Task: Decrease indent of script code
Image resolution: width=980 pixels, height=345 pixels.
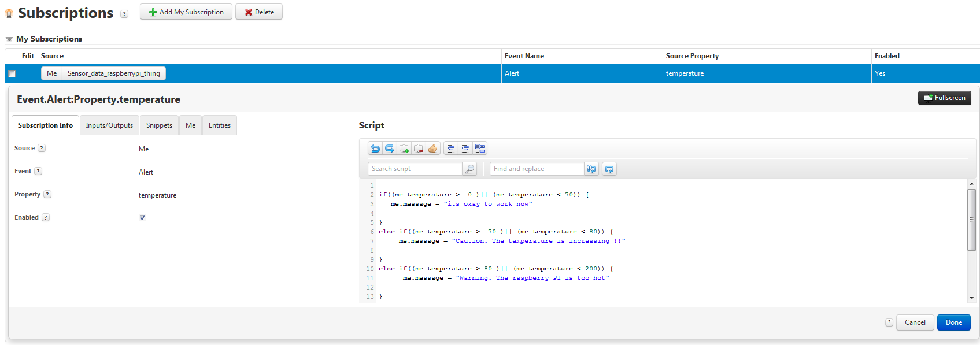Action: pos(451,149)
